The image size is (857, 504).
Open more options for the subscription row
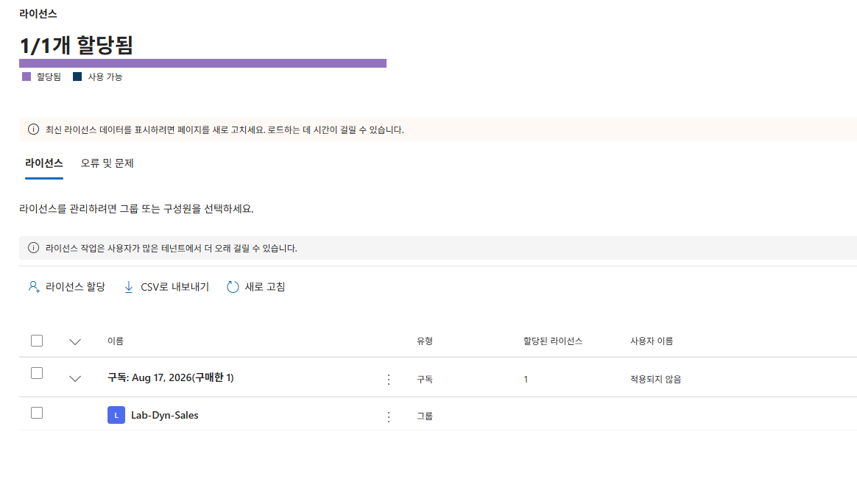[x=389, y=380]
